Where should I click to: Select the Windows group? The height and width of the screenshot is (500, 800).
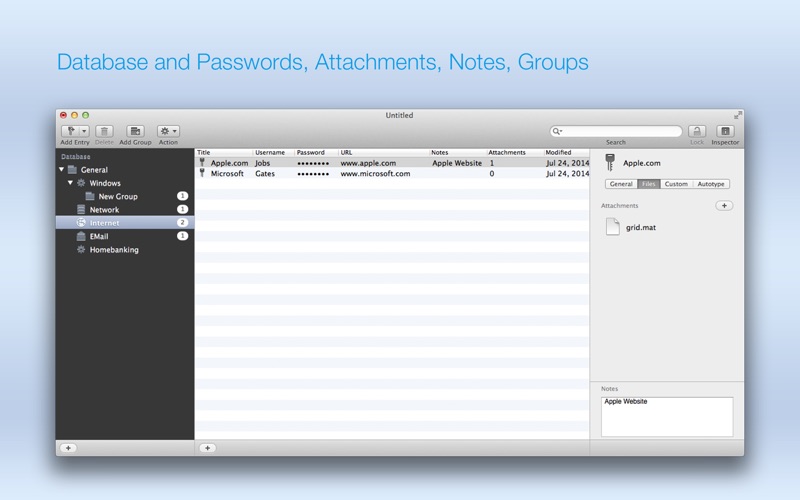(125, 183)
